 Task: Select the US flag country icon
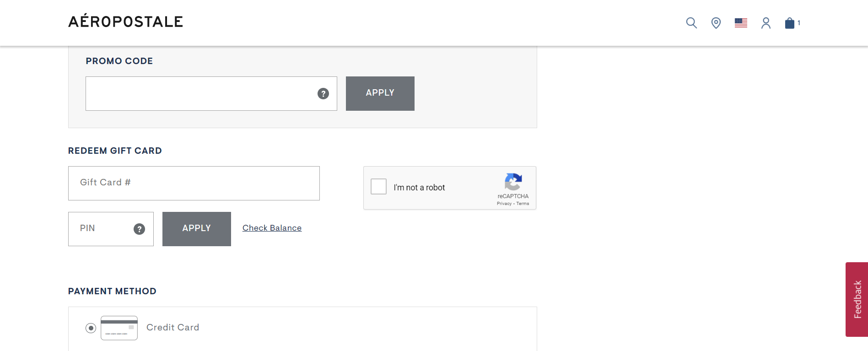741,23
